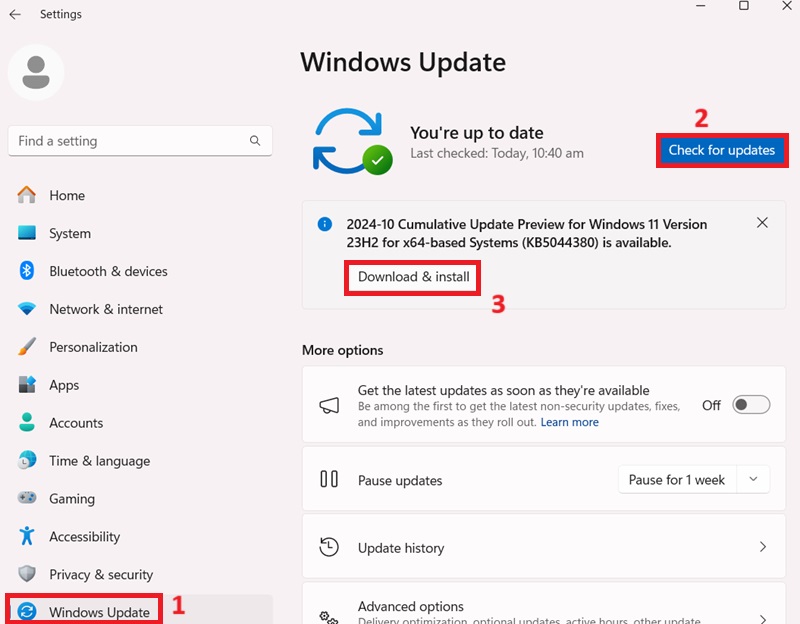This screenshot has height=624, width=800.
Task: Click the Windows Update sync icon in sidebar
Action: click(27, 611)
